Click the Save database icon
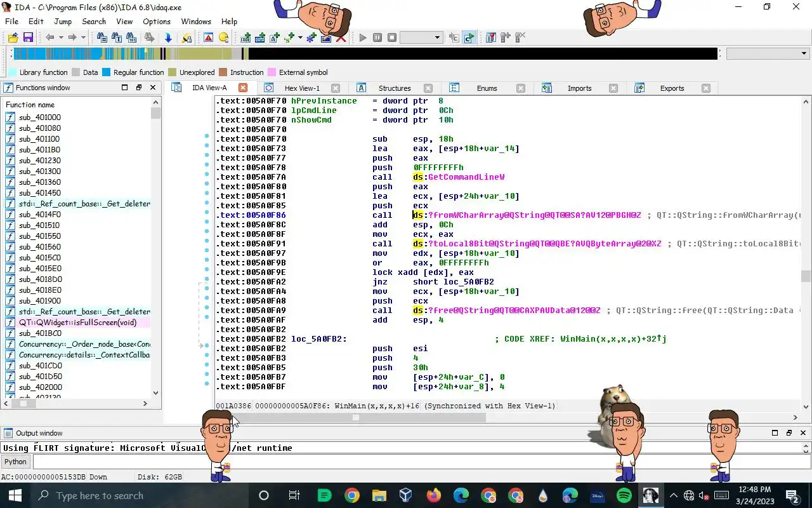812x508 pixels. [x=28, y=37]
